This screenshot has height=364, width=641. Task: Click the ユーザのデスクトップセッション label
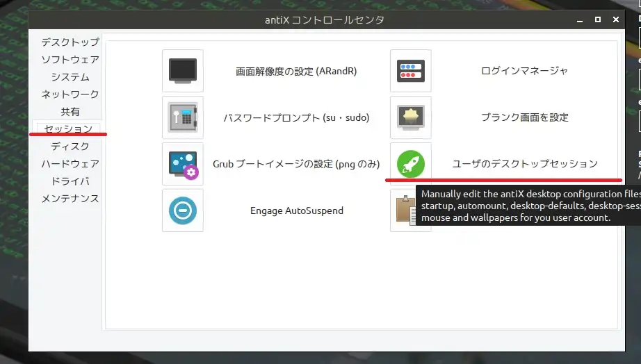[525, 164]
